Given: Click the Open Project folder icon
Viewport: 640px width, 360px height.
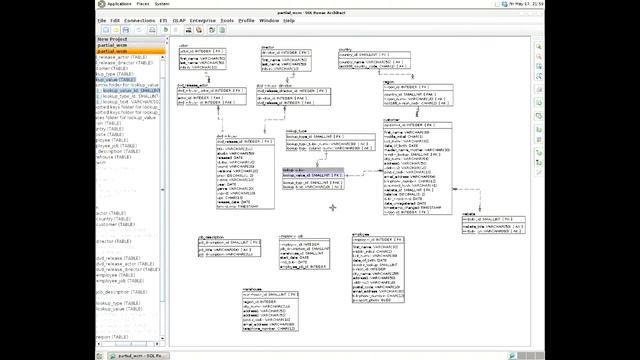Looking at the screenshot, I should coord(116,30).
